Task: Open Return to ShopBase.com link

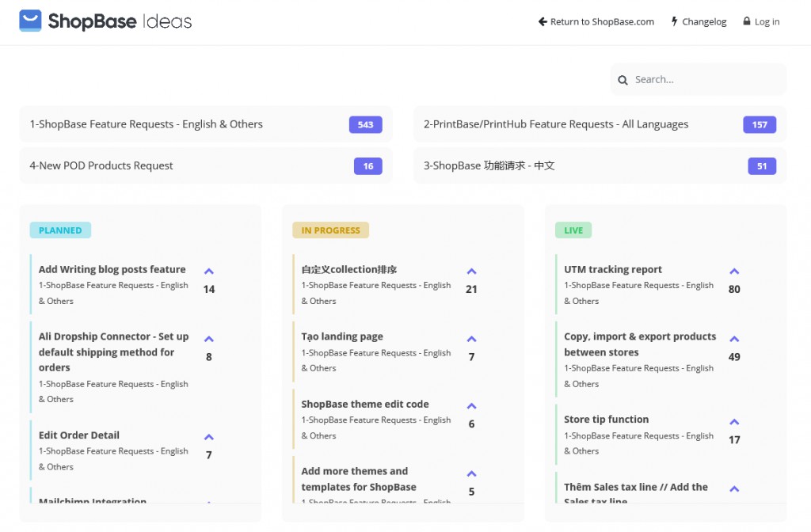Action: (x=596, y=22)
